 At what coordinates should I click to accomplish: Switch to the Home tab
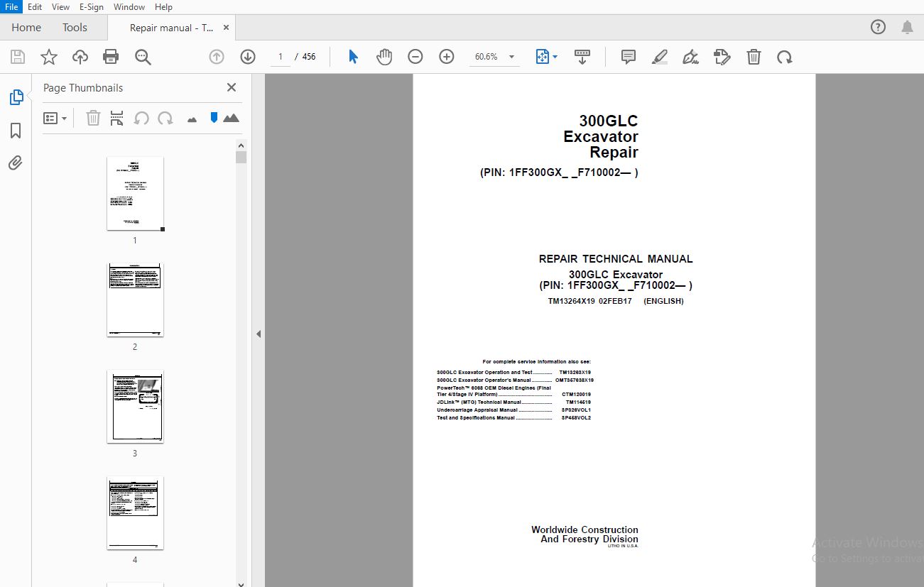(x=26, y=28)
